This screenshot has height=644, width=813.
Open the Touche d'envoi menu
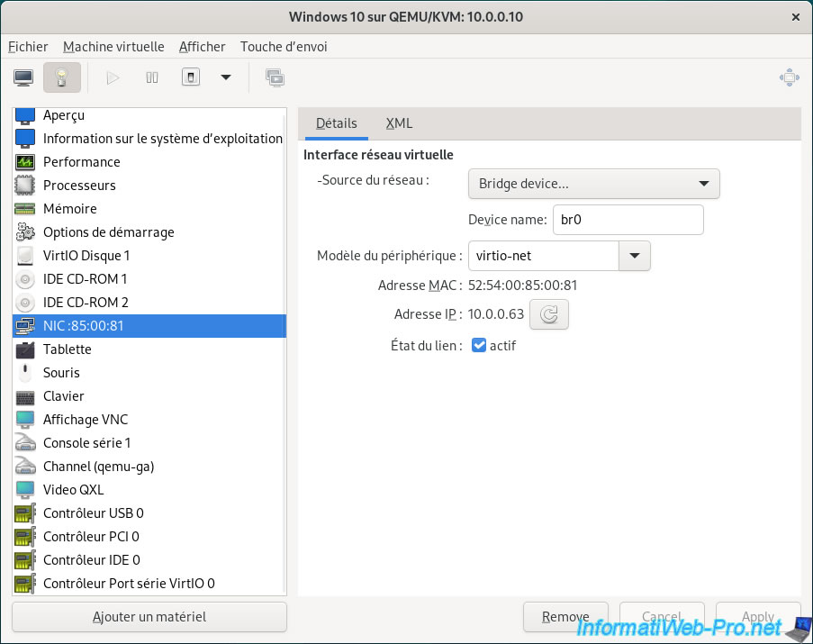(284, 47)
